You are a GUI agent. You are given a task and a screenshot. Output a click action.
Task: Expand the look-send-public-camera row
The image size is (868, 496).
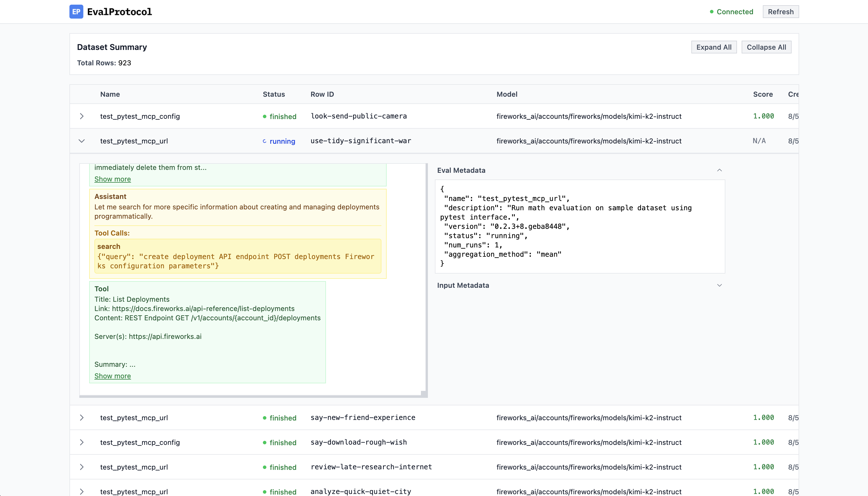[82, 116]
